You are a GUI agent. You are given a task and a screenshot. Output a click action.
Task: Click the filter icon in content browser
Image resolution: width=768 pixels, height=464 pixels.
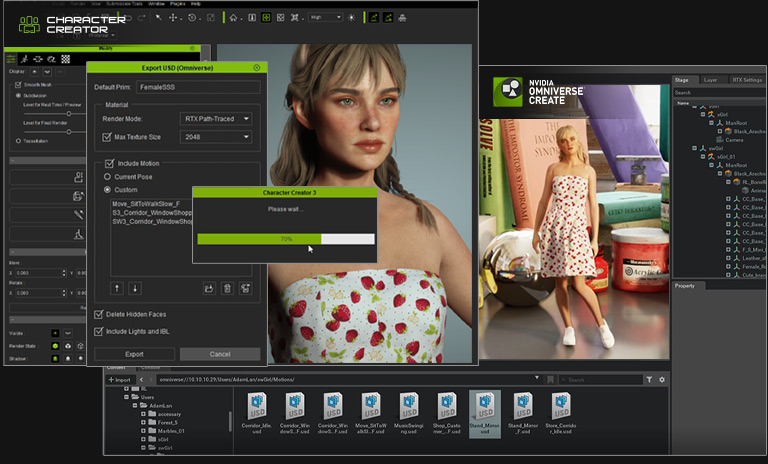(649, 380)
